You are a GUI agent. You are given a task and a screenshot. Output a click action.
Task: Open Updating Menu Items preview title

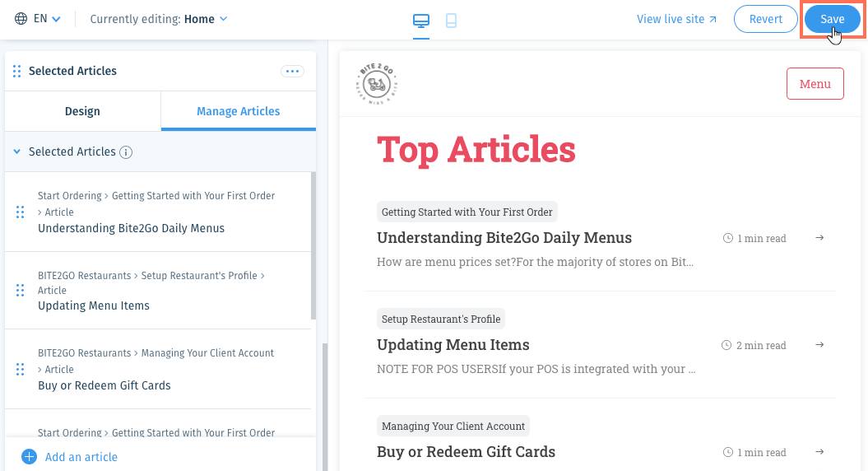[x=453, y=345]
